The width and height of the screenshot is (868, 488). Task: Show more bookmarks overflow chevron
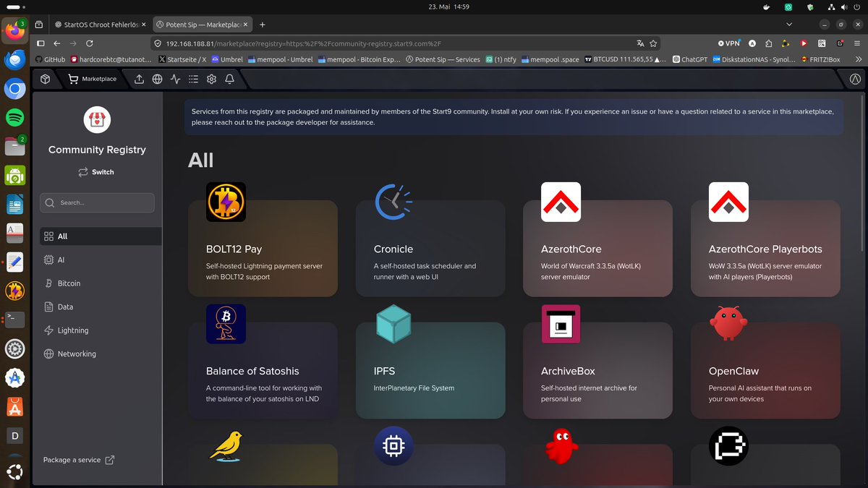[858, 59]
